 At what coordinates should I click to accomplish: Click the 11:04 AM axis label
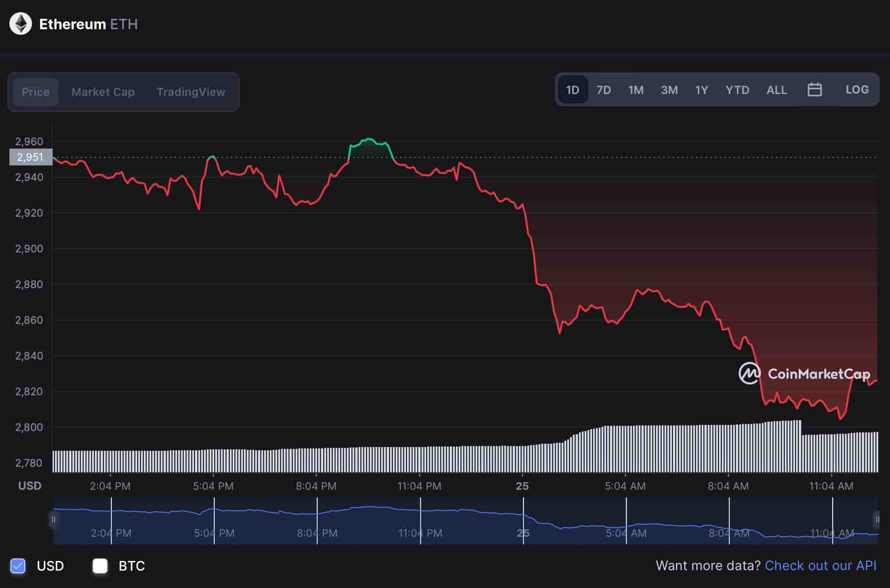(831, 486)
